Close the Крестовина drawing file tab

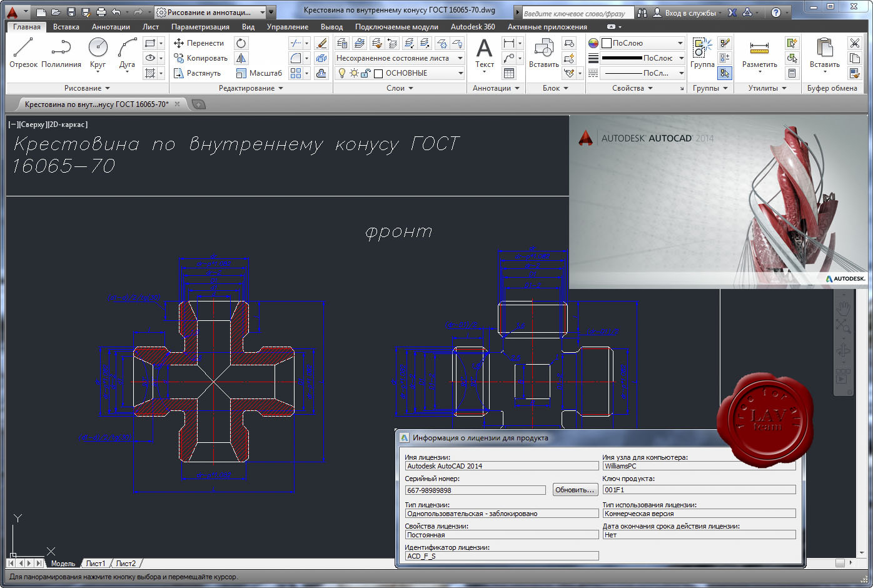click(x=177, y=104)
